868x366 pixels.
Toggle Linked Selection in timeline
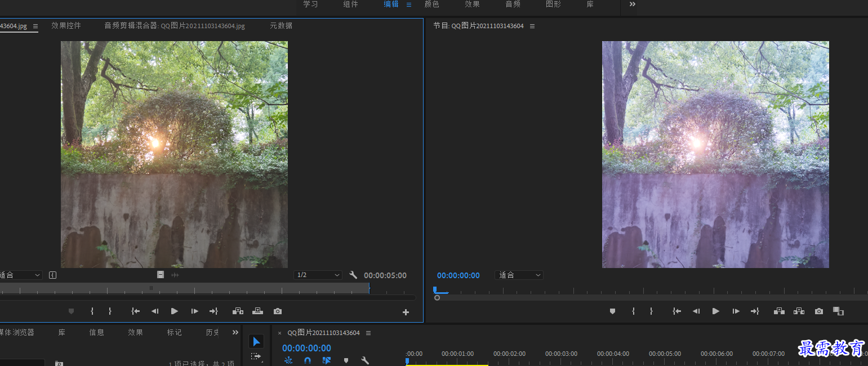point(327,360)
